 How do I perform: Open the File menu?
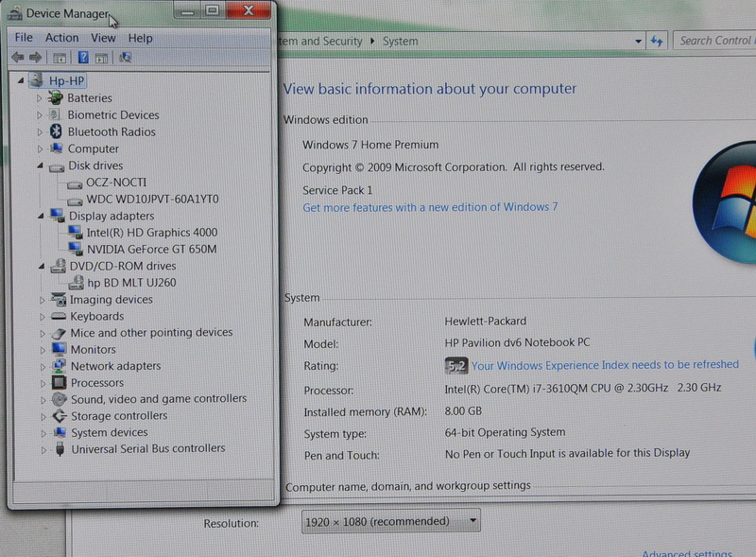click(24, 37)
